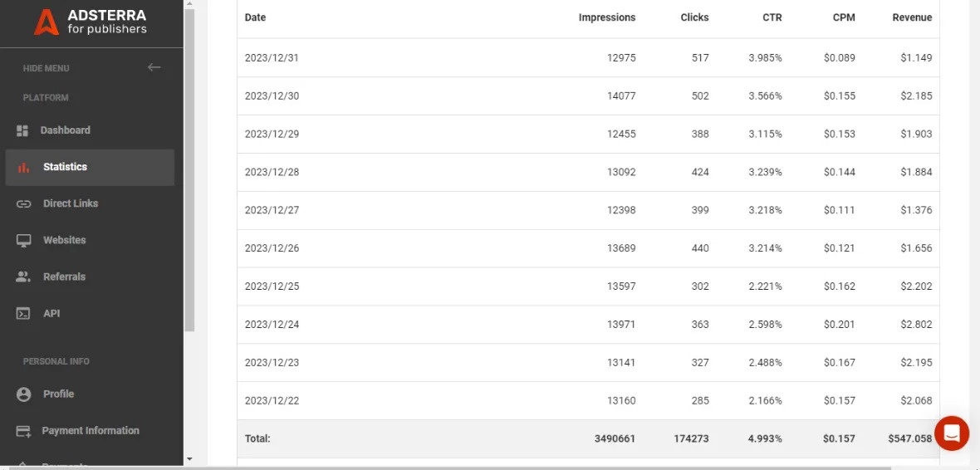Click the Statistics bar chart icon

point(23,167)
